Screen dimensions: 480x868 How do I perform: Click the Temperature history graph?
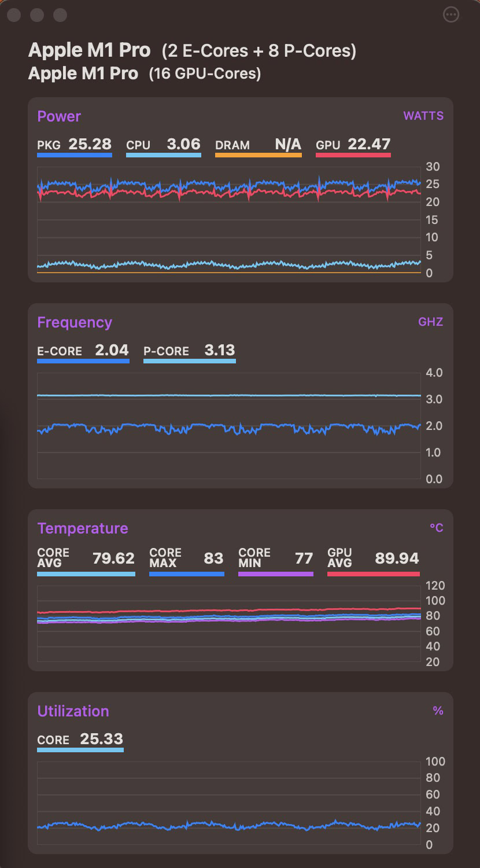(229, 624)
